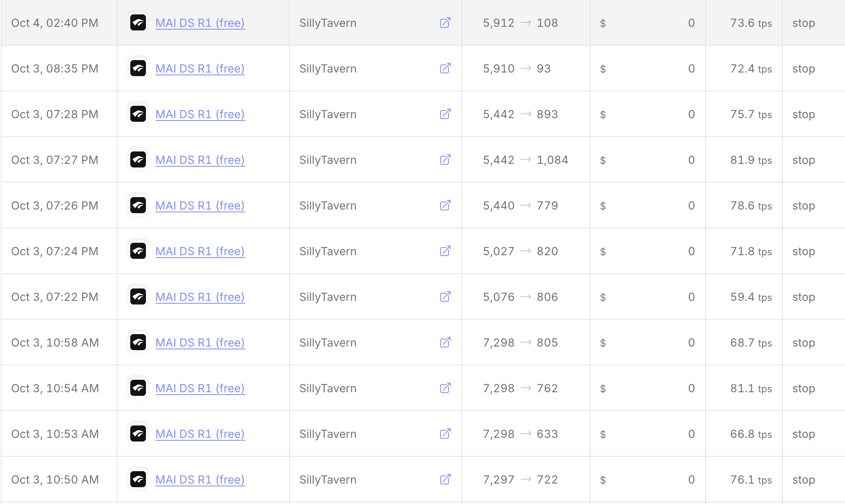The width and height of the screenshot is (845, 504).
Task: Click external link icon in 07:24 PM row
Action: click(445, 251)
